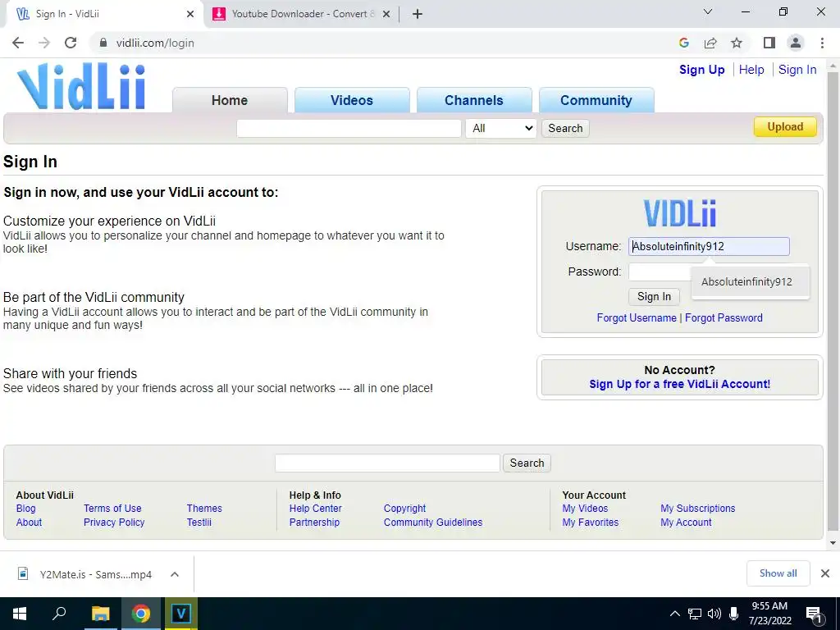Go back using browser back arrow
840x630 pixels.
point(18,43)
